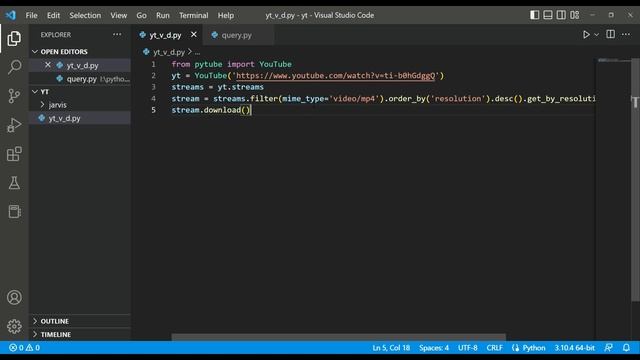Follow the YouTube URL link in code
Image resolution: width=640 pixels, height=360 pixels.
pyautogui.click(x=336, y=76)
